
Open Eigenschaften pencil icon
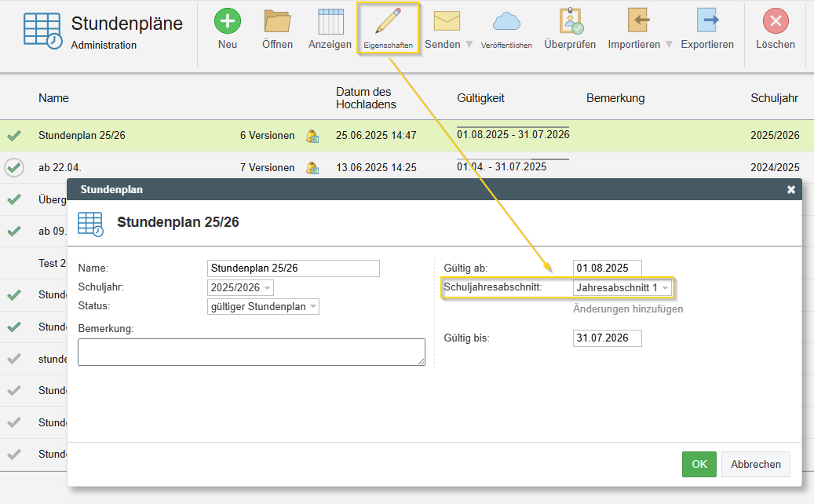[x=389, y=21]
